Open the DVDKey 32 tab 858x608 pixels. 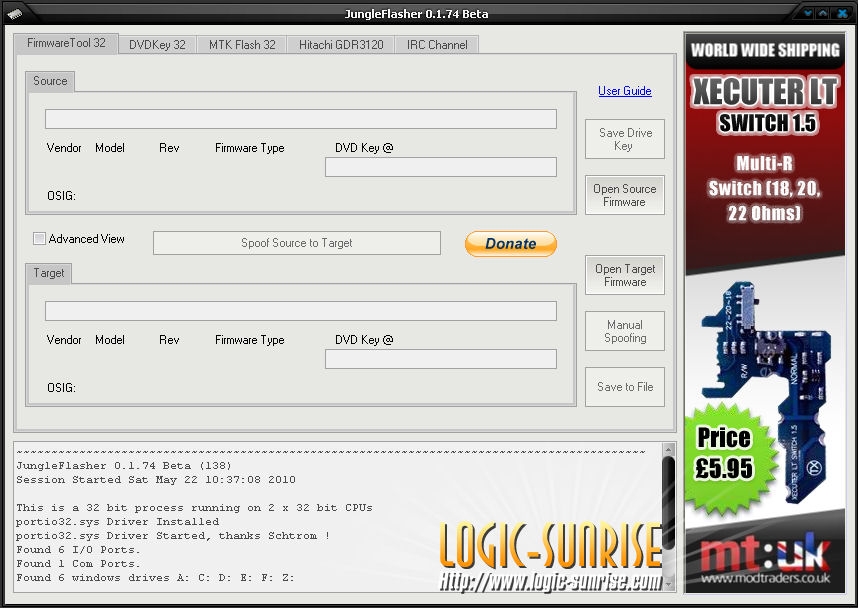point(158,45)
